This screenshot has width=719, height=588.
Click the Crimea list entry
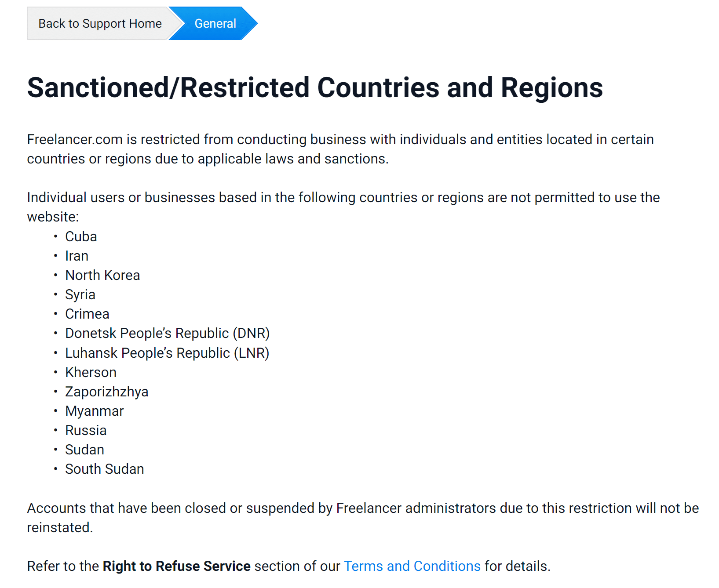pyautogui.click(x=87, y=314)
